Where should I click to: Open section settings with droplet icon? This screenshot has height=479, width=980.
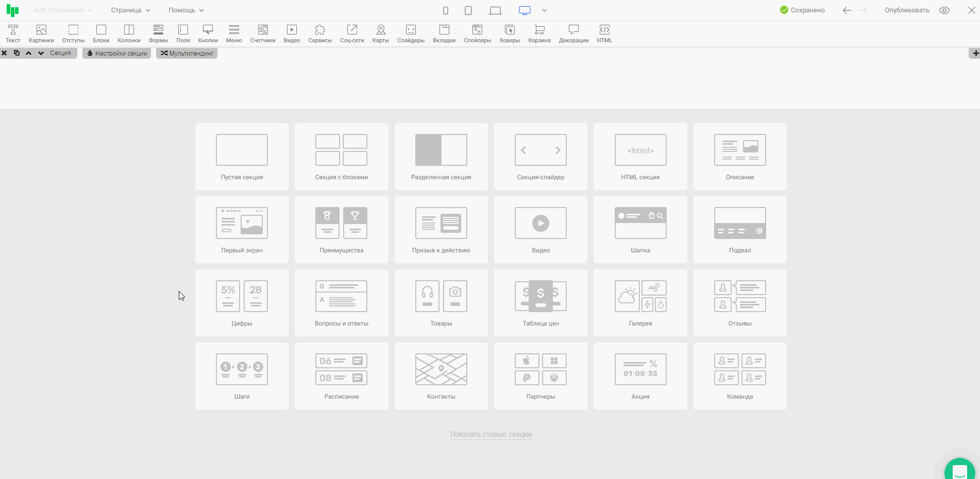coord(116,53)
